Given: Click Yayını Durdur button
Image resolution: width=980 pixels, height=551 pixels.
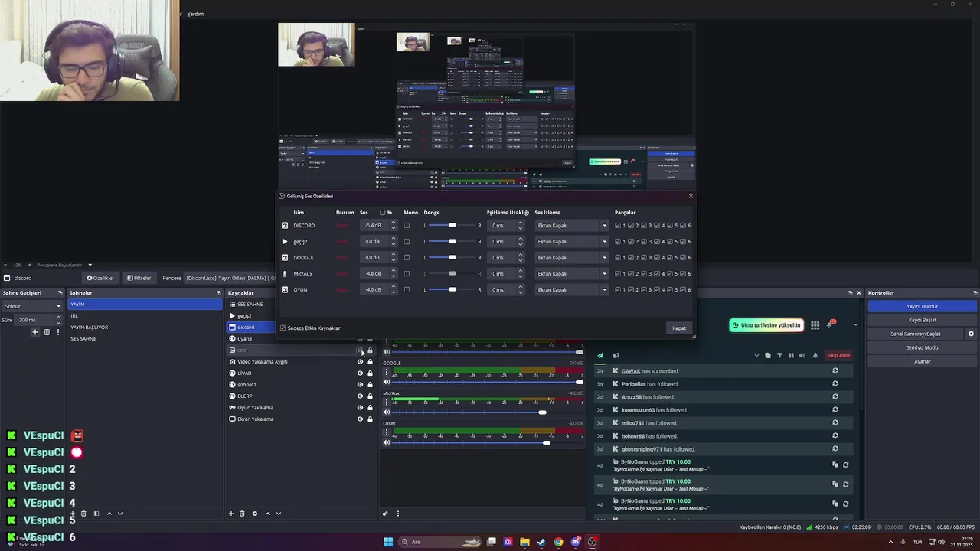Looking at the screenshot, I should pos(923,306).
